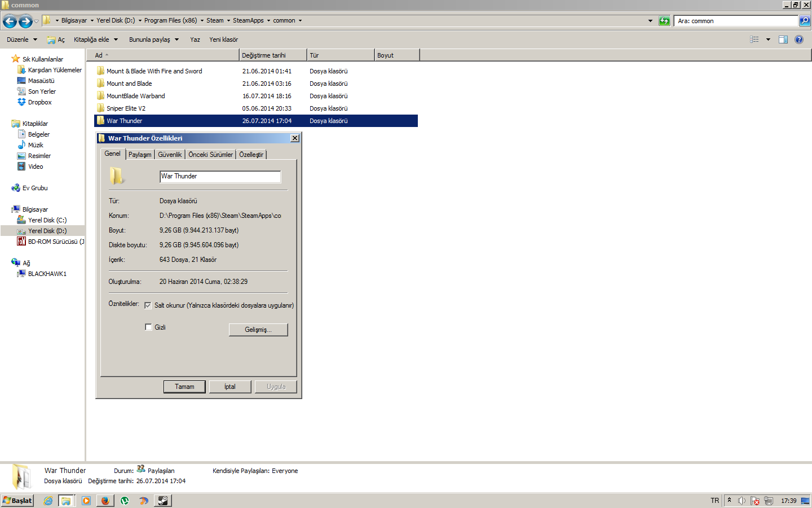Open the Action Center flag icon
Screen dimensions: 812x508
coord(755,501)
